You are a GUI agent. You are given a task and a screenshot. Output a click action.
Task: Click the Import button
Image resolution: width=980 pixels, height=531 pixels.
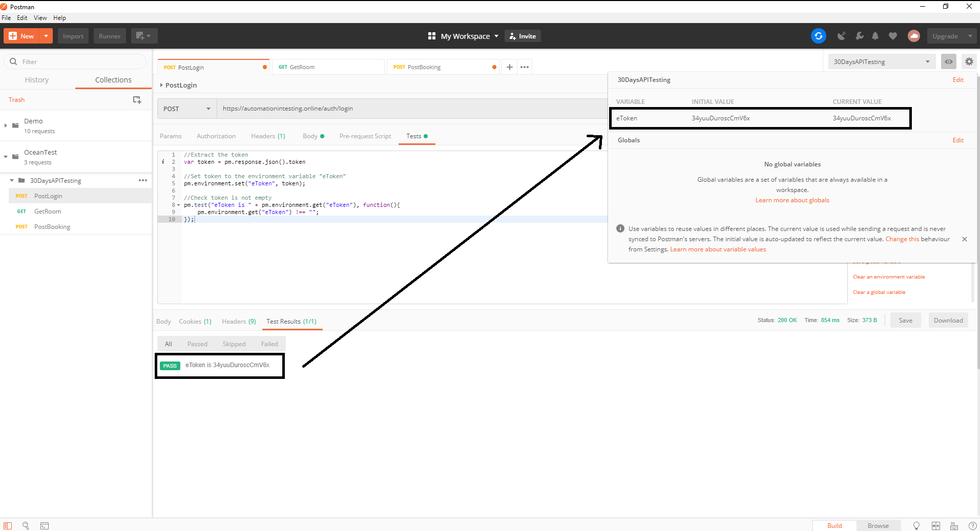click(x=73, y=36)
